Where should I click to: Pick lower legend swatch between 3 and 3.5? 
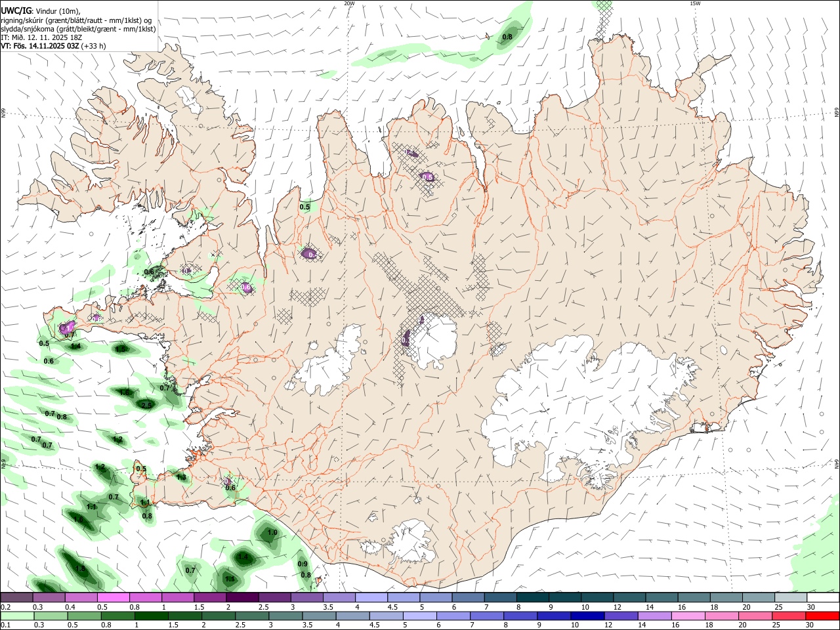pyautogui.click(x=286, y=616)
